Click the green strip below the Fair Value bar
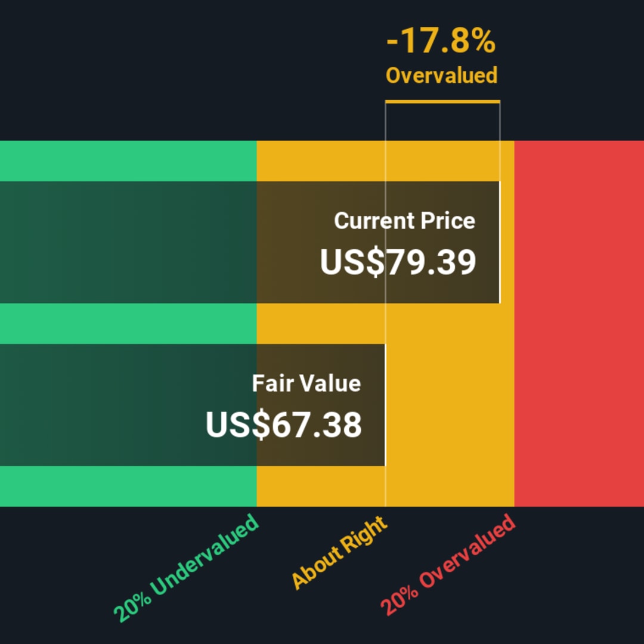The image size is (644, 644). (x=128, y=487)
